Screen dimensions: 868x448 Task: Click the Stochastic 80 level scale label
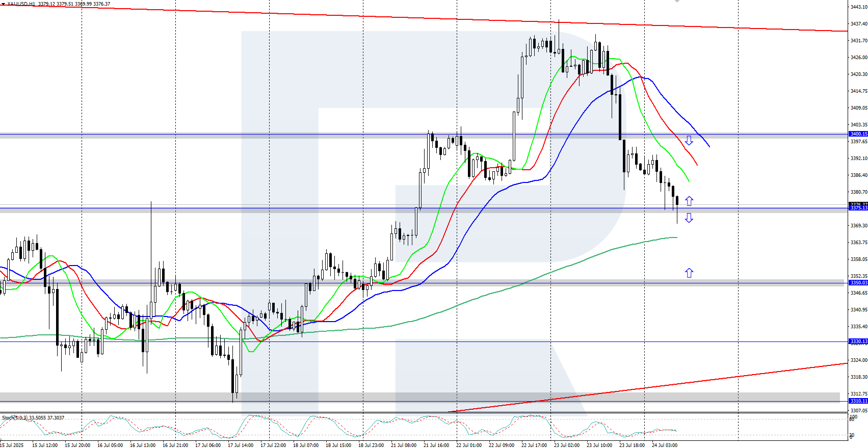(x=852, y=419)
